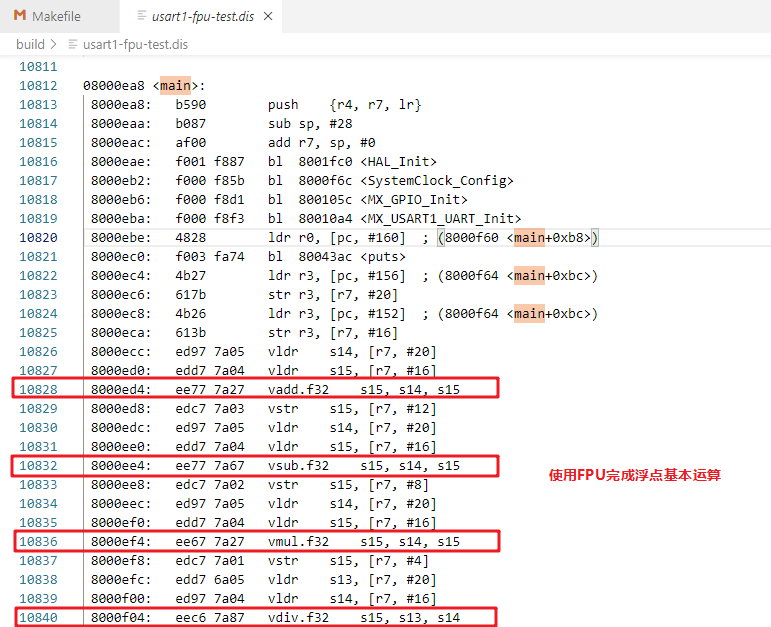Click opcode b590 on line 10813

191,105
